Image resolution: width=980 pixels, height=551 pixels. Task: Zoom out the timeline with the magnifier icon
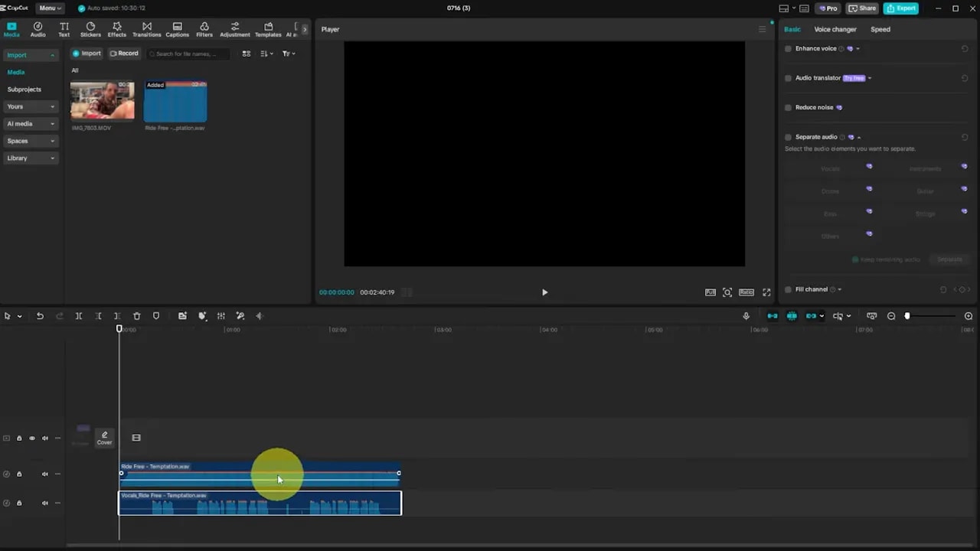pos(890,315)
